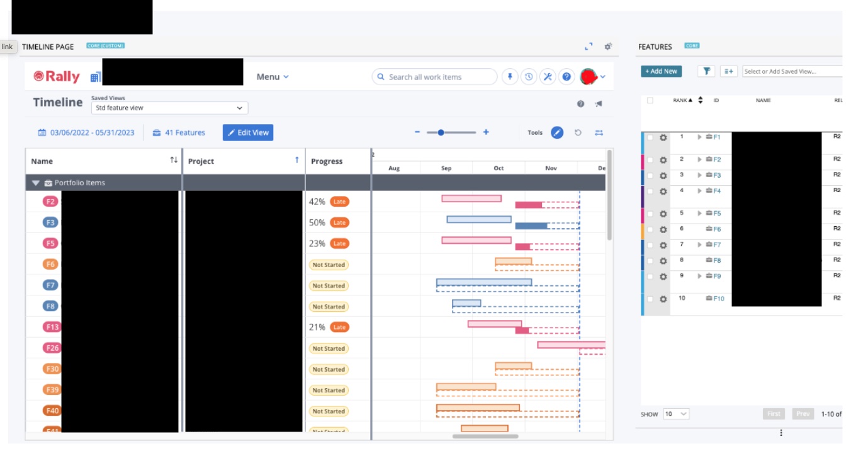868x458 pixels.
Task: Open the wrench tools icon in header
Action: point(548,77)
